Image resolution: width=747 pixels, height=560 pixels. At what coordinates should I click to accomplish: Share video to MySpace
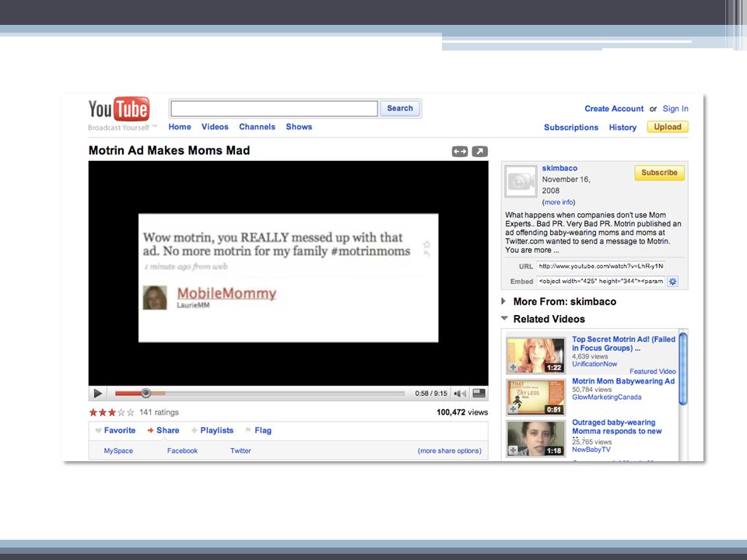pos(118,450)
